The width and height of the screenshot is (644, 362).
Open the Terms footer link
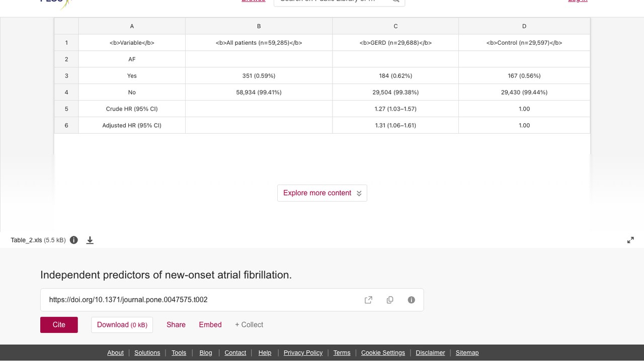tap(342, 352)
